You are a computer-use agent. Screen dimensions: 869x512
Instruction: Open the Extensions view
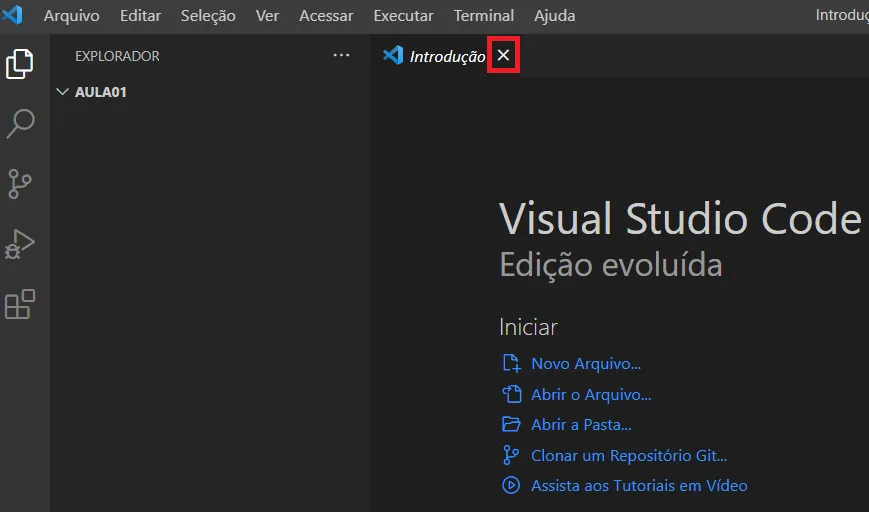(20, 304)
